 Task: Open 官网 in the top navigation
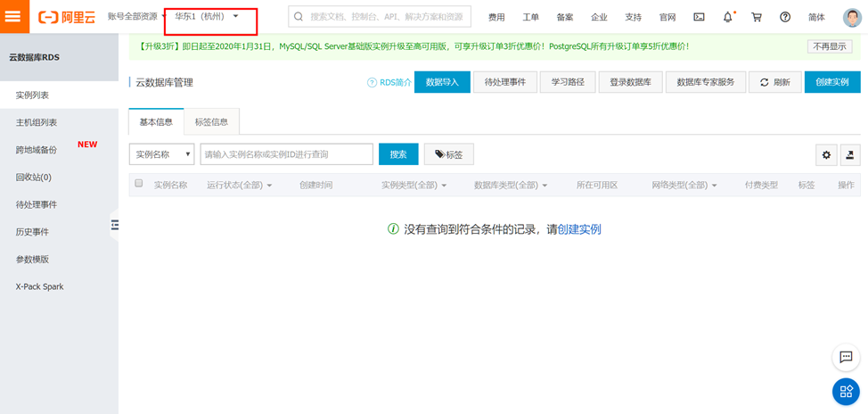[667, 17]
